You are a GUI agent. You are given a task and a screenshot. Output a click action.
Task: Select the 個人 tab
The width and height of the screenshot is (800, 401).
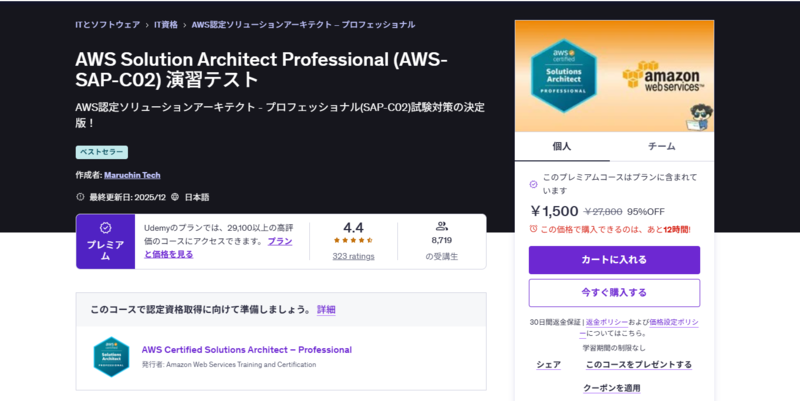tap(562, 146)
